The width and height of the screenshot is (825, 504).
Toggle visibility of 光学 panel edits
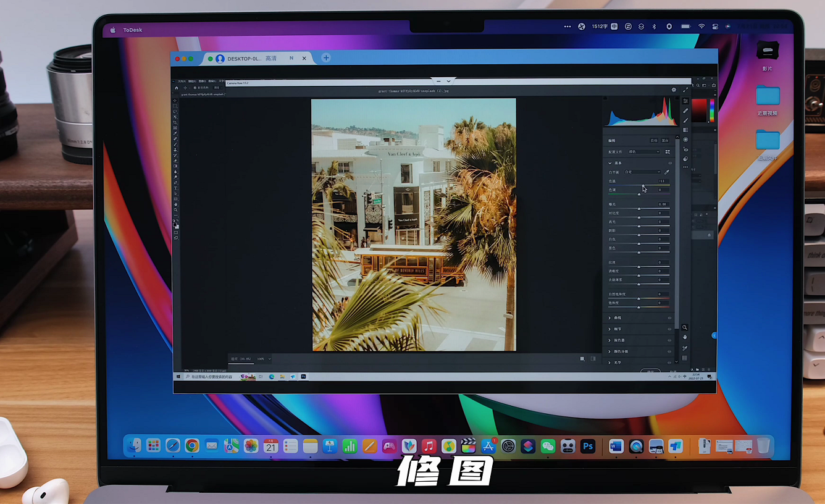tap(669, 363)
